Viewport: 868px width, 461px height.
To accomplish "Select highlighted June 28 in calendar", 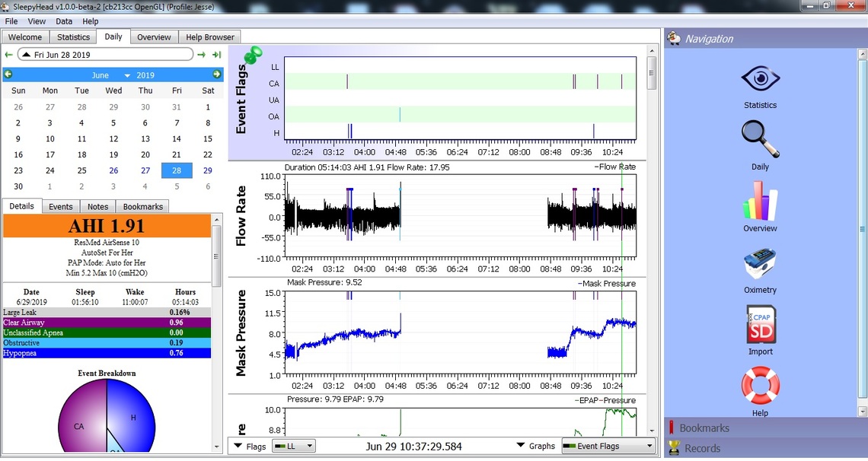I will (x=177, y=171).
